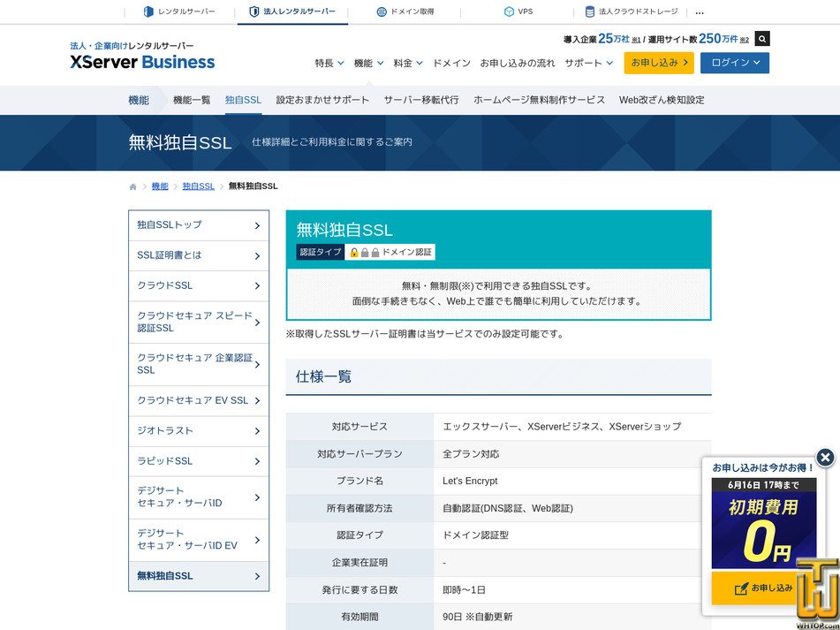Viewport: 840px width, 630px height.
Task: Click the ドメイン取得 globe icon
Action: 382,11
